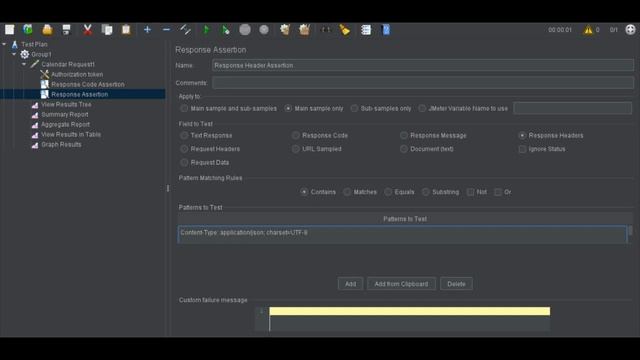The height and width of the screenshot is (360, 640).
Task: Click the New test plan icon
Action: click(x=9, y=29)
